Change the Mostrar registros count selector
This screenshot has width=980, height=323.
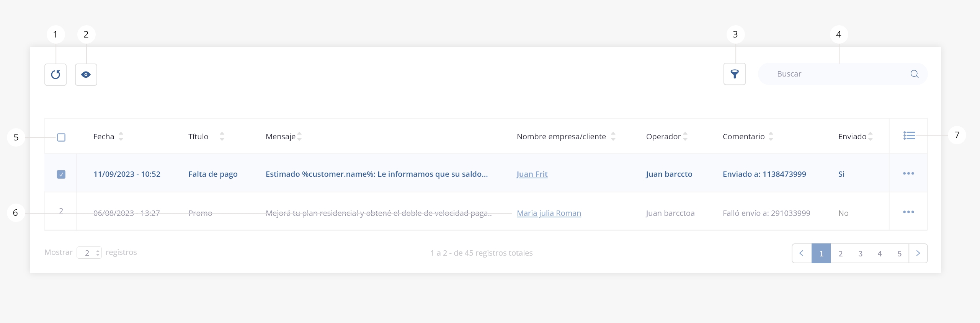(x=89, y=253)
